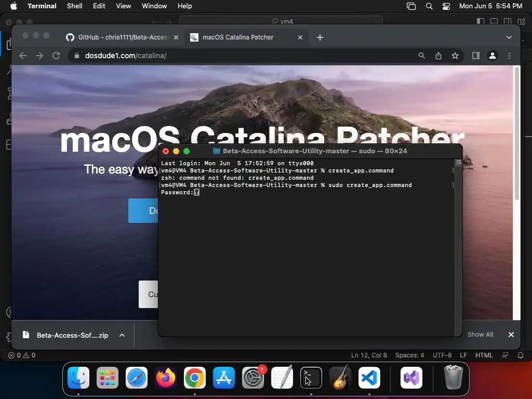
Task: Open VS Code notifications bell
Action: pos(521,355)
